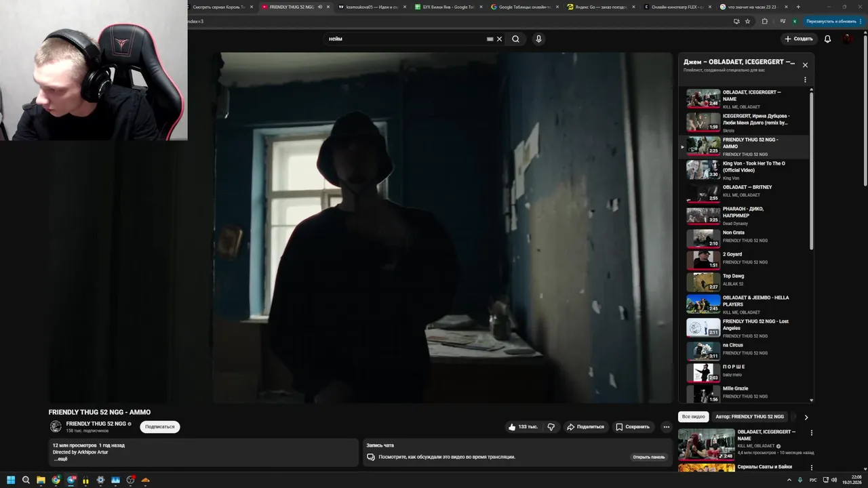868x488 pixels.
Task: Play 'FRIENDLY THUG 52 NGG - Lost Angeles'
Action: [x=745, y=328]
